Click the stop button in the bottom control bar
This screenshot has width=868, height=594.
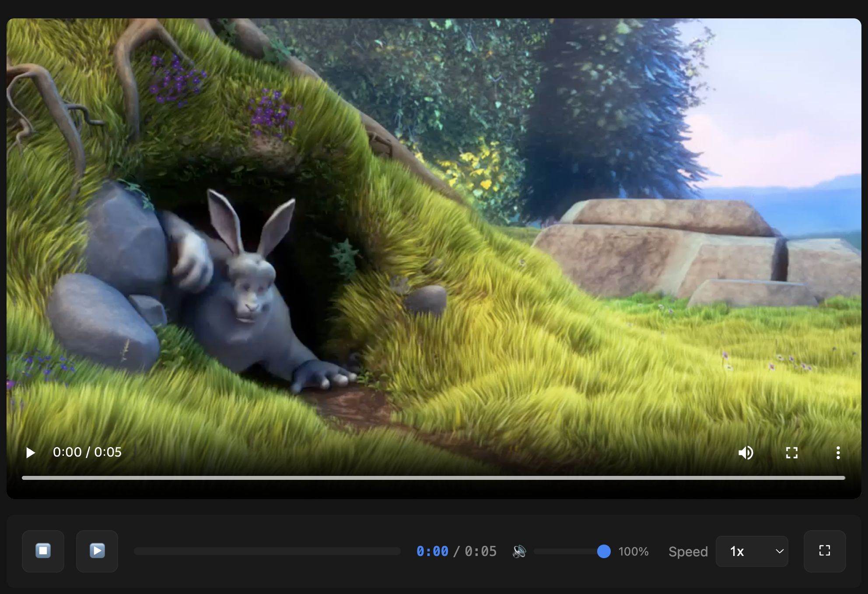(42, 551)
